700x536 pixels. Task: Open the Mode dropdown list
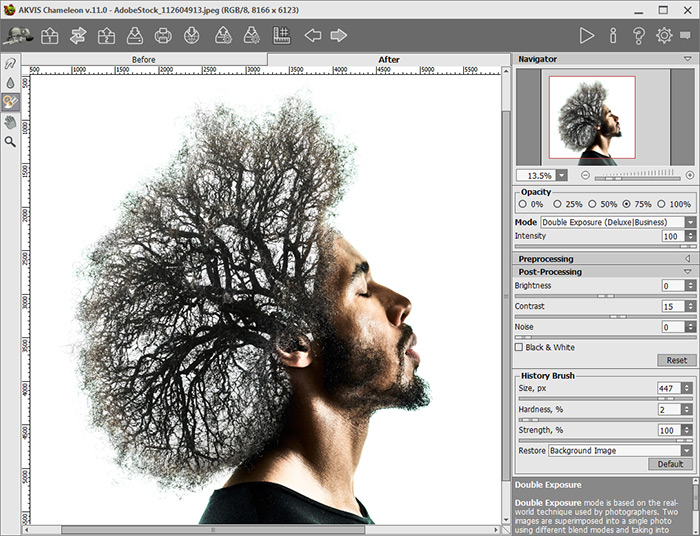(690, 222)
